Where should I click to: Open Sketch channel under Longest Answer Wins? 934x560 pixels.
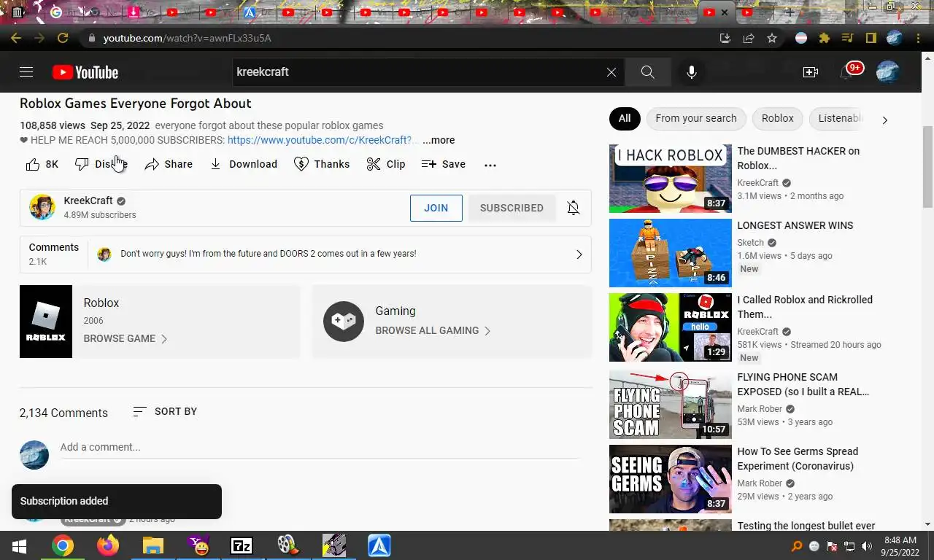click(750, 243)
